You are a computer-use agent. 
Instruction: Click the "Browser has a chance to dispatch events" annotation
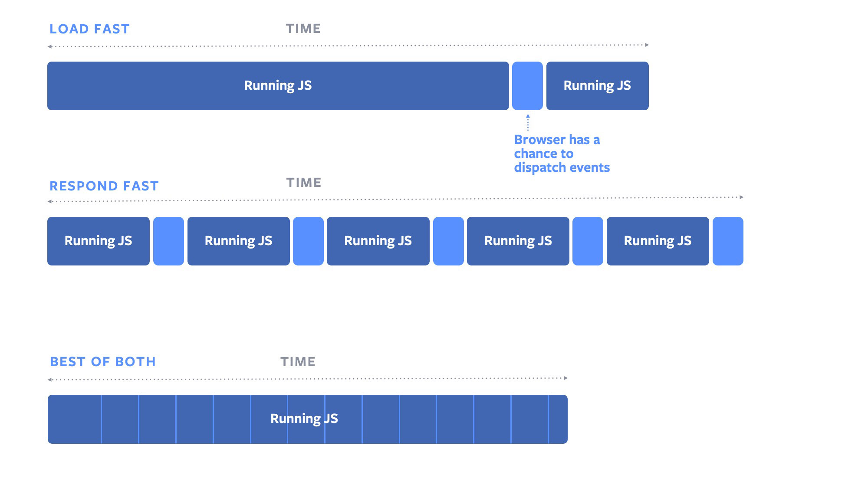pos(562,154)
